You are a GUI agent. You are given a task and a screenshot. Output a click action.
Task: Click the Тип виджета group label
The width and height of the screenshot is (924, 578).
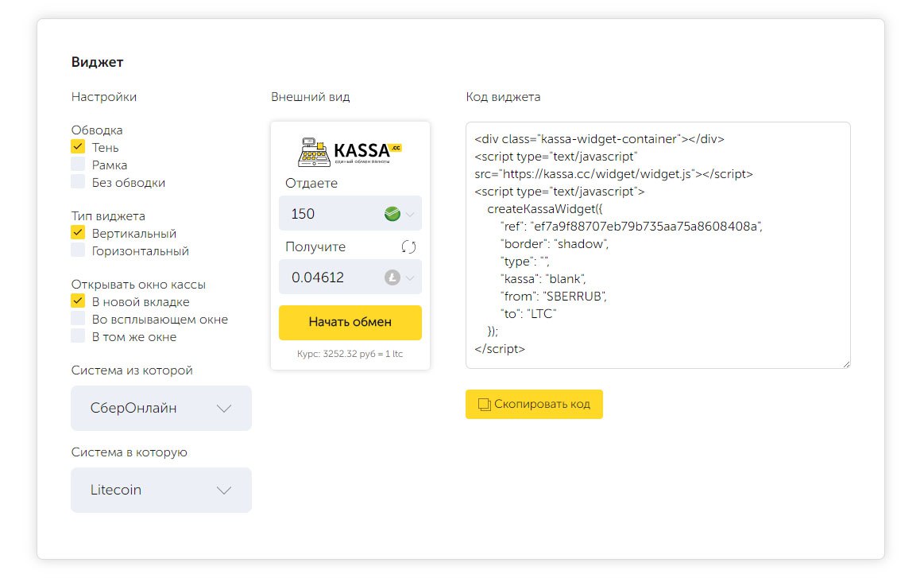click(x=108, y=216)
